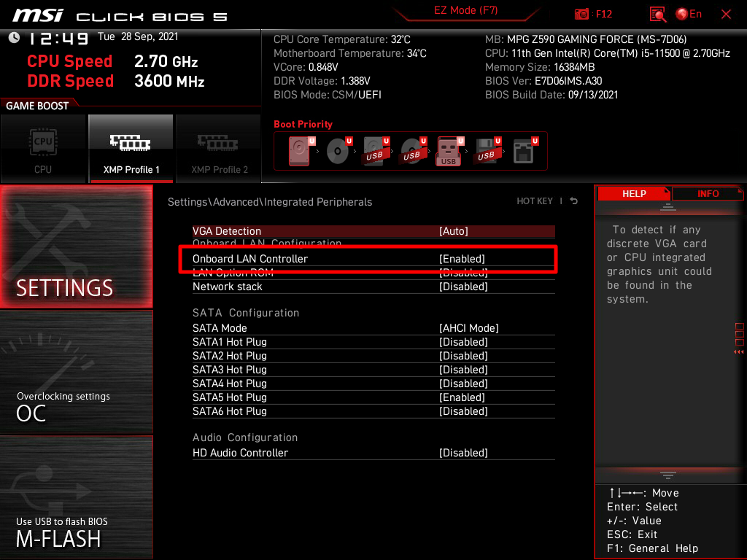Change language via the globe En icon
Screen dimensions: 747x560
click(x=689, y=15)
